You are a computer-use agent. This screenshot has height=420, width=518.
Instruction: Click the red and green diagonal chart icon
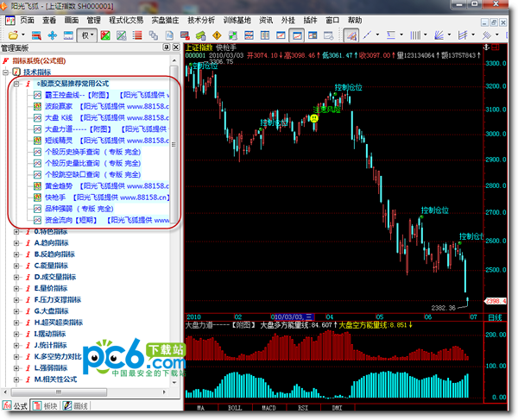pyautogui.click(x=105, y=35)
